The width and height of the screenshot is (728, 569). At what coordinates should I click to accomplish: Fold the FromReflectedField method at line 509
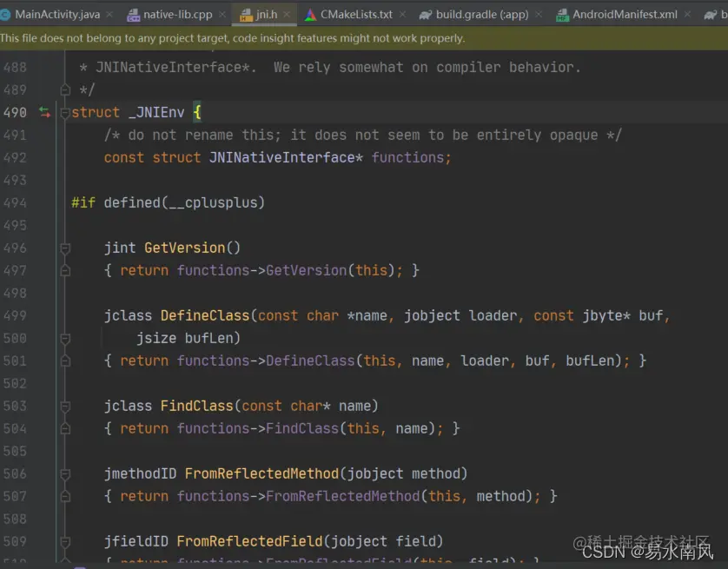pos(65,542)
